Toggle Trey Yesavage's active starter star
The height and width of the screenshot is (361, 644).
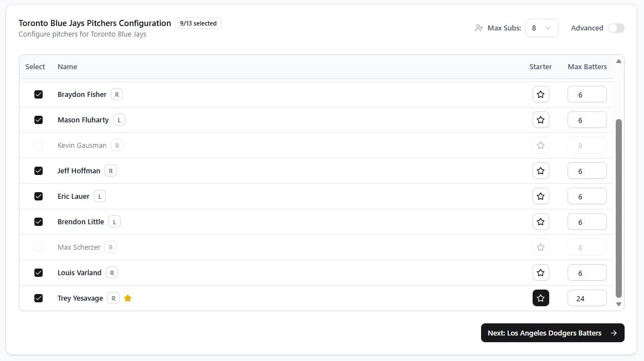[540, 298]
